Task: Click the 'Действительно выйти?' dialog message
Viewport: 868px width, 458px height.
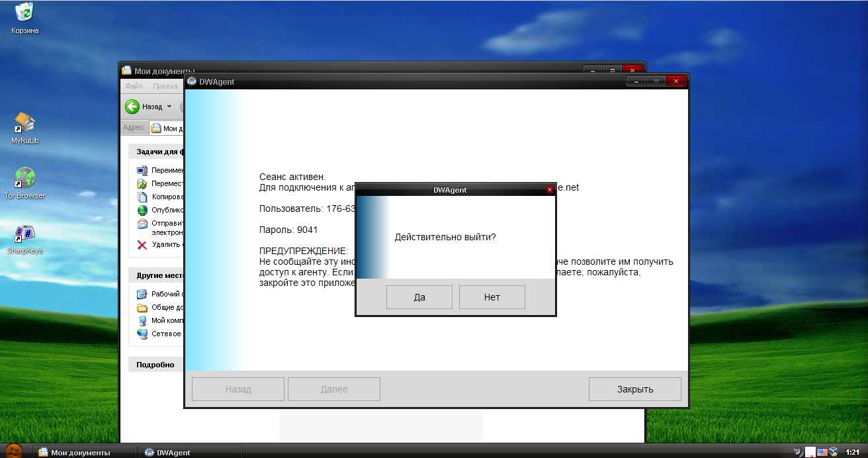Action: [x=445, y=237]
